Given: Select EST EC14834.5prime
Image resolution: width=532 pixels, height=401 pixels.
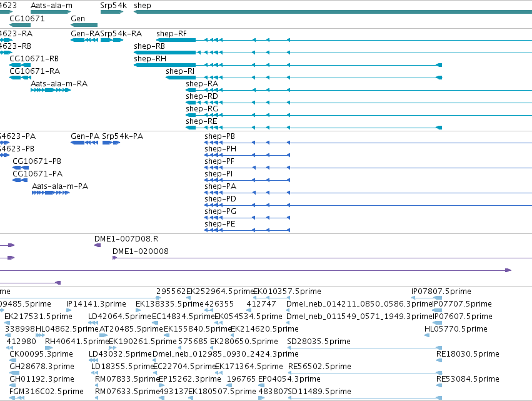Looking at the screenshot, I should click(x=183, y=317).
